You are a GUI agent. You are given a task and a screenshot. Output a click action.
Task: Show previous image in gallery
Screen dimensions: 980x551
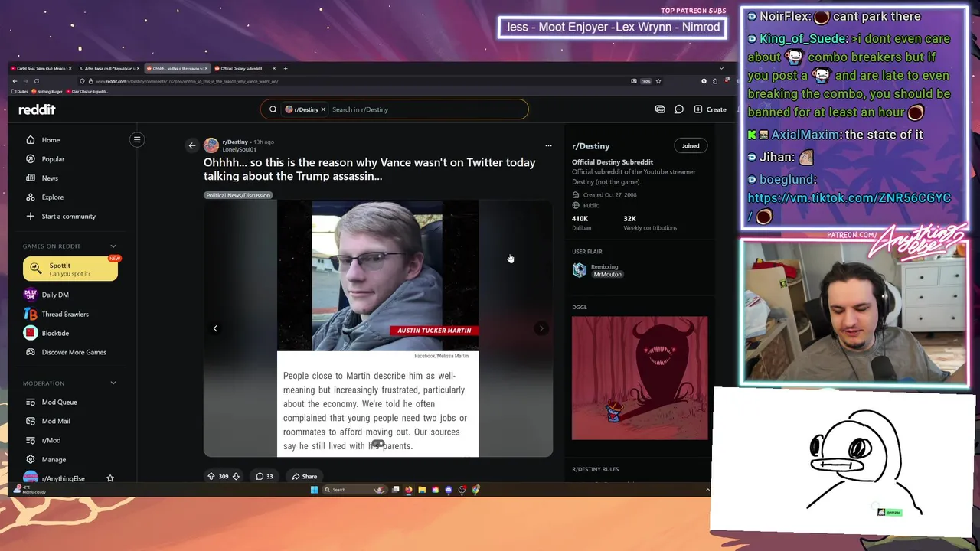215,328
